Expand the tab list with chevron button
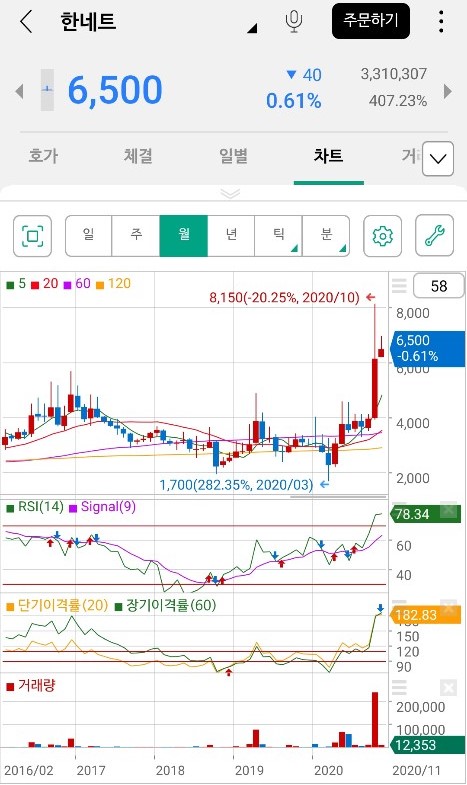Viewport: 467px width, 785px height. coord(438,159)
